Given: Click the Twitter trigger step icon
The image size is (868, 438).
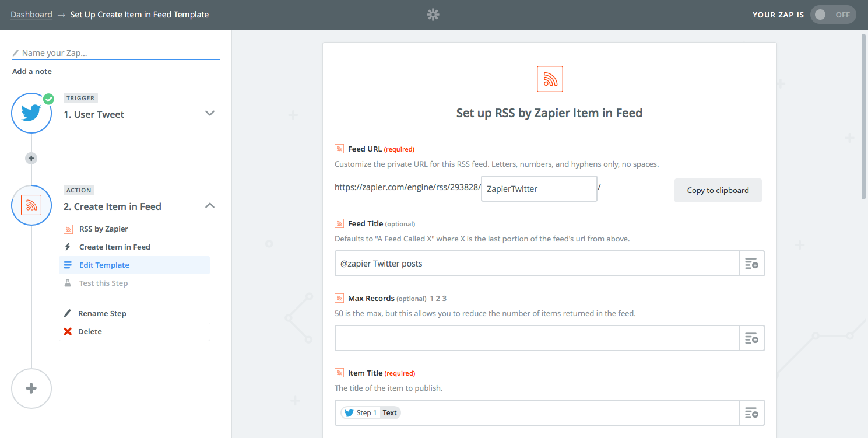Looking at the screenshot, I should pos(31,113).
